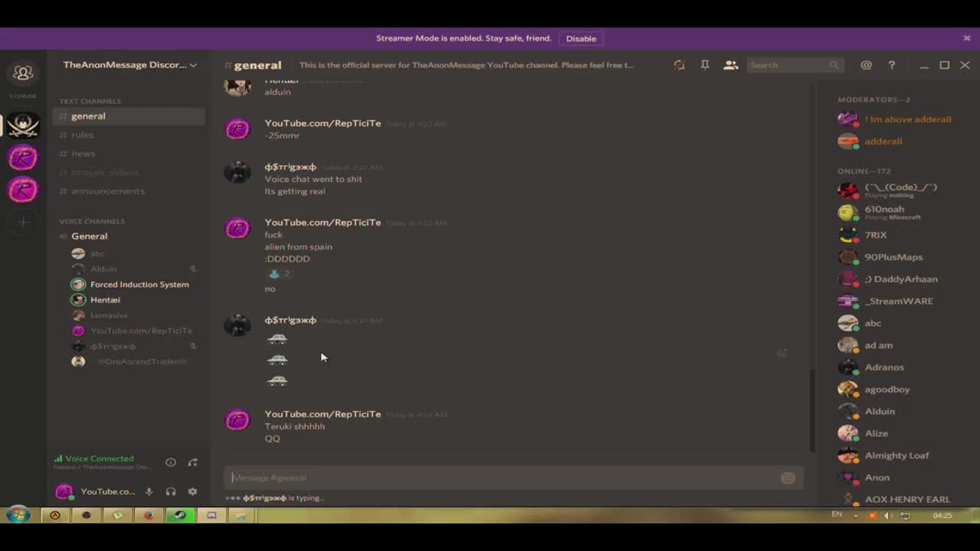Click the "Voice chat went to shit" message
This screenshot has width=980, height=551.
(313, 179)
